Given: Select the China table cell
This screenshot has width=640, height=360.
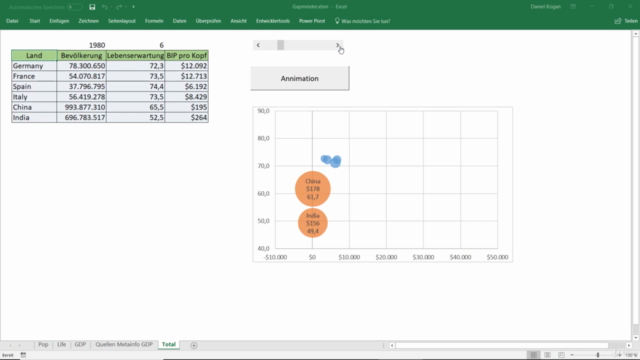Looking at the screenshot, I should tap(34, 107).
